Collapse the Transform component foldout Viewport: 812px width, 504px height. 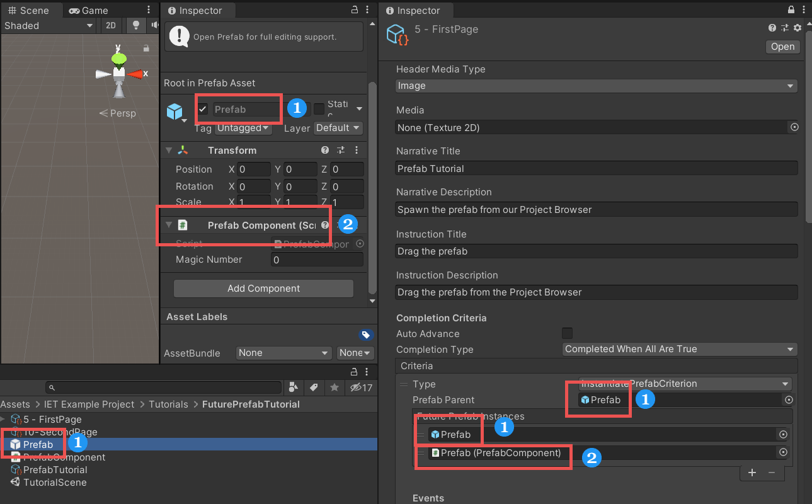point(169,151)
